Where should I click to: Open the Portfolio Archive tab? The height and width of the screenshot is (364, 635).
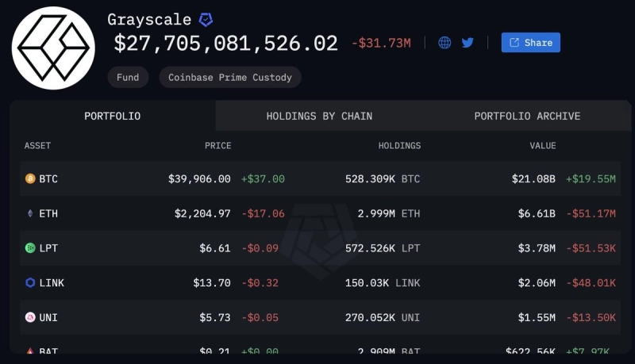[527, 116]
